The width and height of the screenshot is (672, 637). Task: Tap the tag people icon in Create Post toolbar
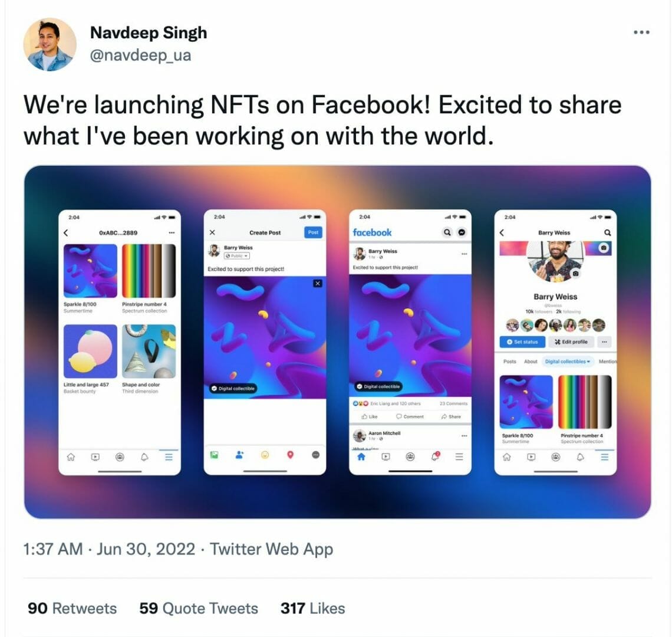coord(239,455)
